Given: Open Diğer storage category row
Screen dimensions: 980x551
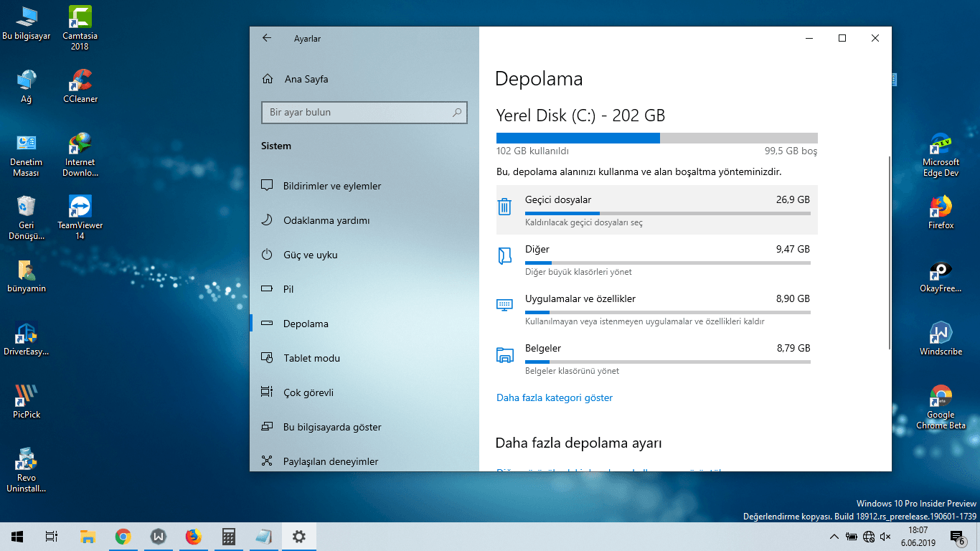Looking at the screenshot, I should [657, 259].
